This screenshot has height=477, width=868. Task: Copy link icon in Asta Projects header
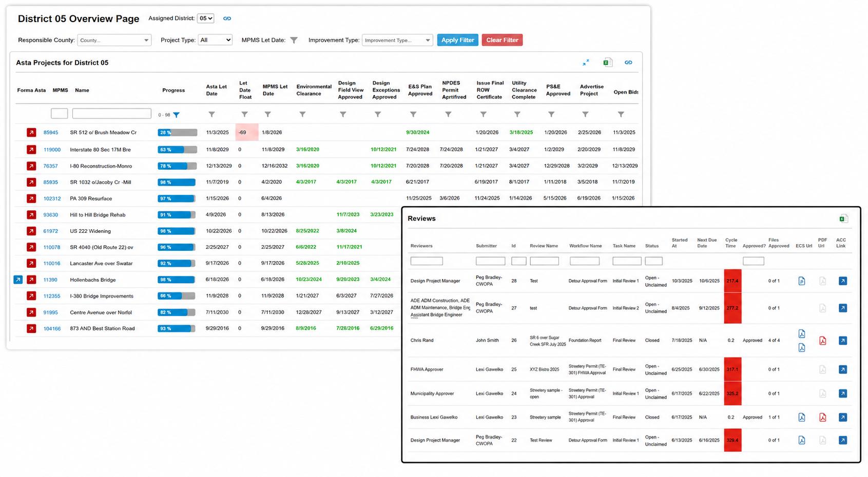(628, 63)
